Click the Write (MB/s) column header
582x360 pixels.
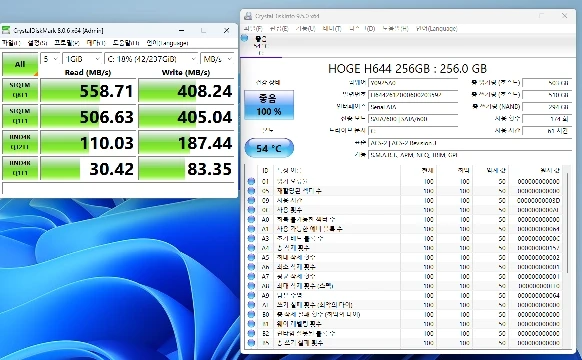point(186,72)
